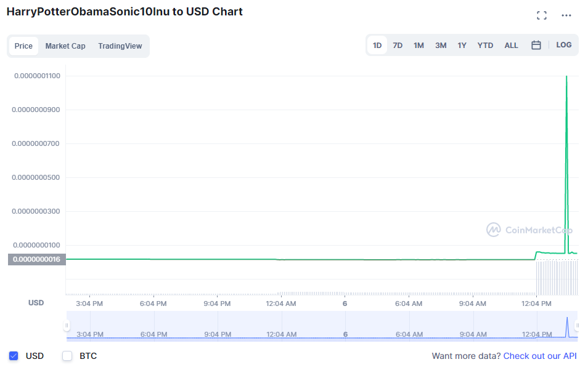
Task: Select the 7D time range
Action: click(398, 45)
